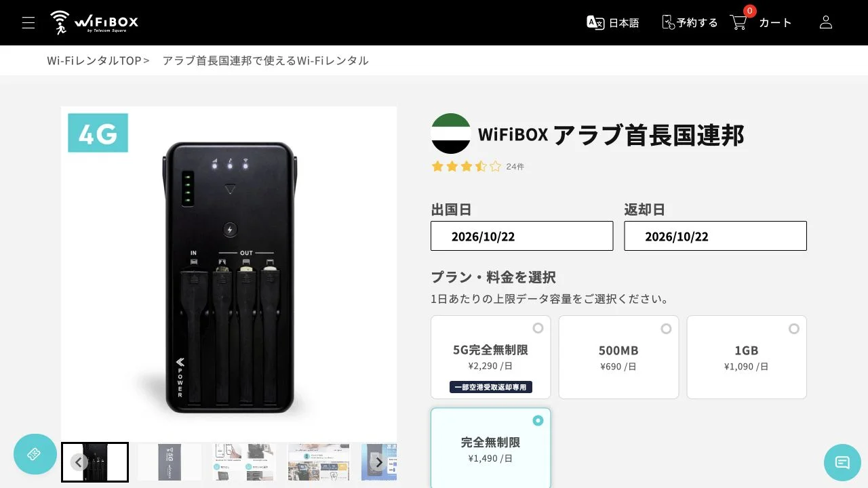Viewport: 868px width, 488px height.
Task: Show previous product thumbnail with left arrow
Action: (x=79, y=462)
